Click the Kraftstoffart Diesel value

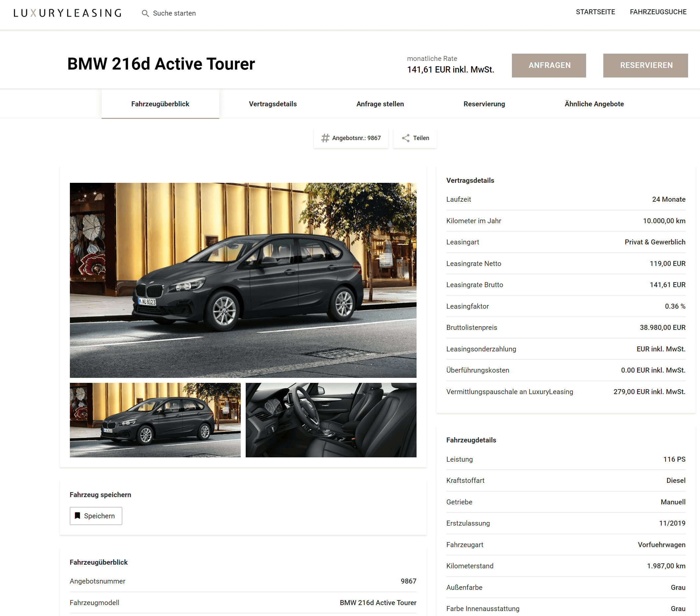pos(676,481)
